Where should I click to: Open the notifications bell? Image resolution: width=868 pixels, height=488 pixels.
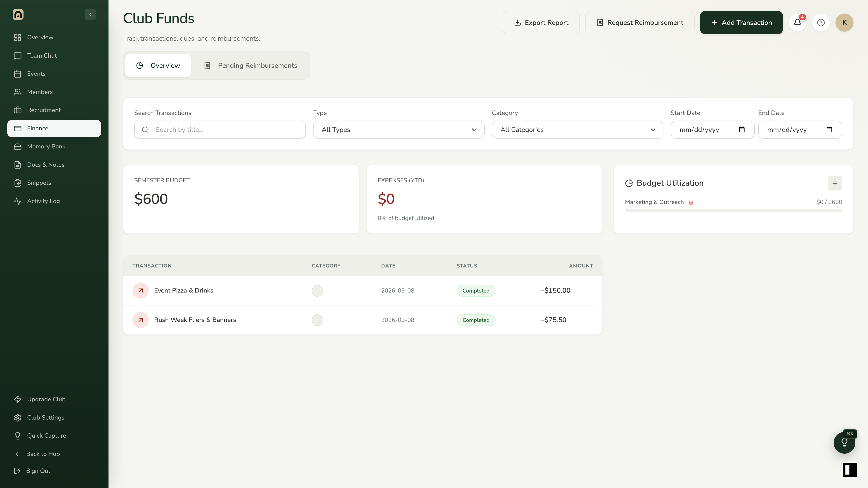pyautogui.click(x=797, y=23)
